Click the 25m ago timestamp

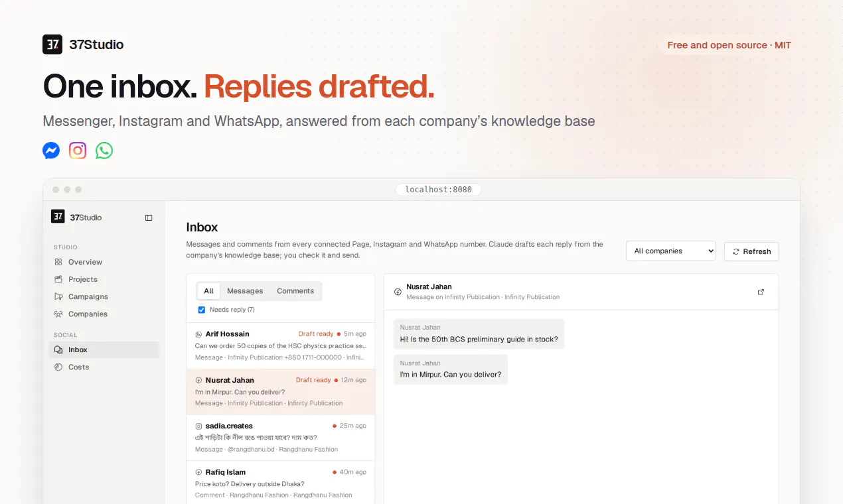[x=352, y=426]
